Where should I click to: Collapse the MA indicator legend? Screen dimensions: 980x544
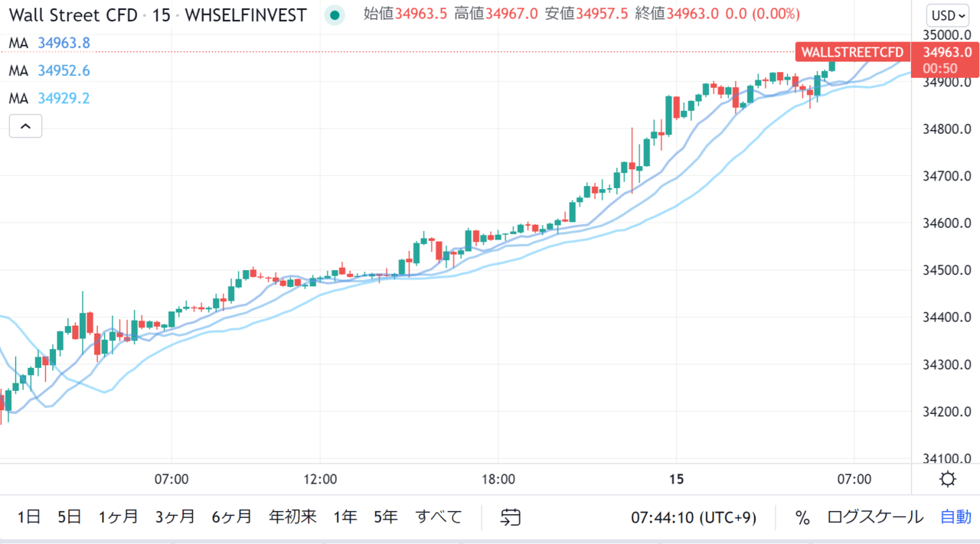tap(25, 126)
